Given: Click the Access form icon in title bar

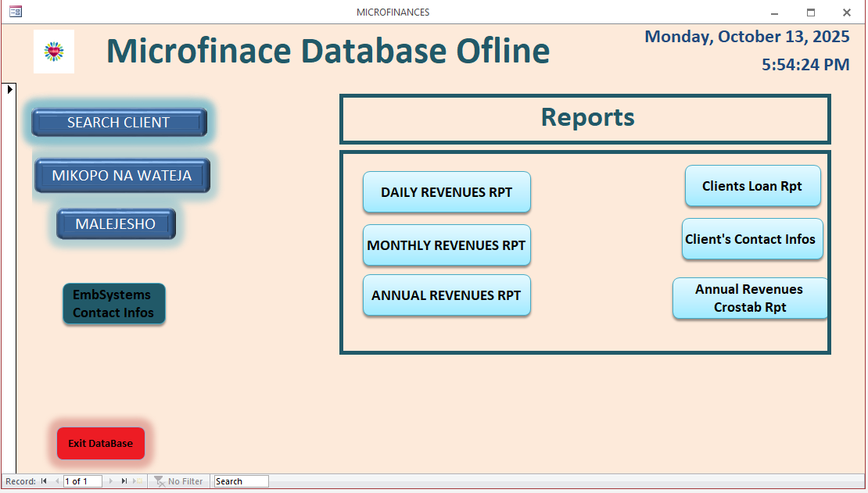Looking at the screenshot, I should (16, 12).
